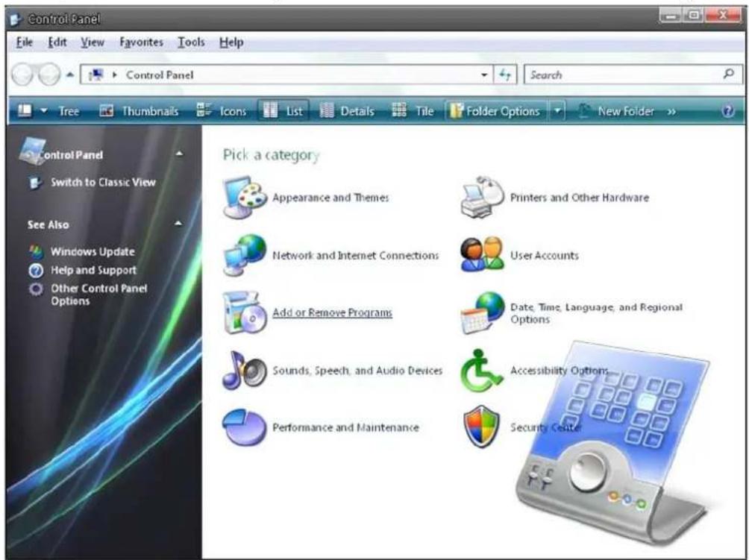
Task: Click the Performance and Maintenance text
Action: [345, 427]
